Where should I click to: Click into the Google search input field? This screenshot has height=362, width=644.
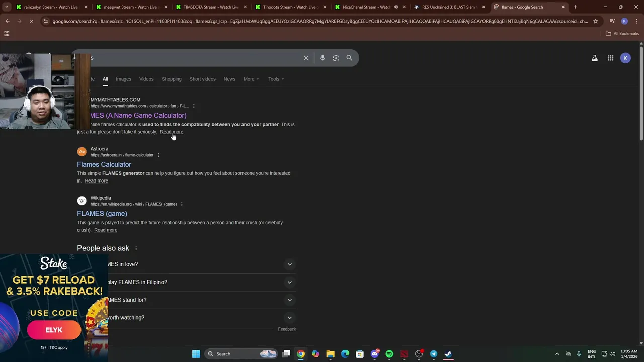(x=196, y=58)
